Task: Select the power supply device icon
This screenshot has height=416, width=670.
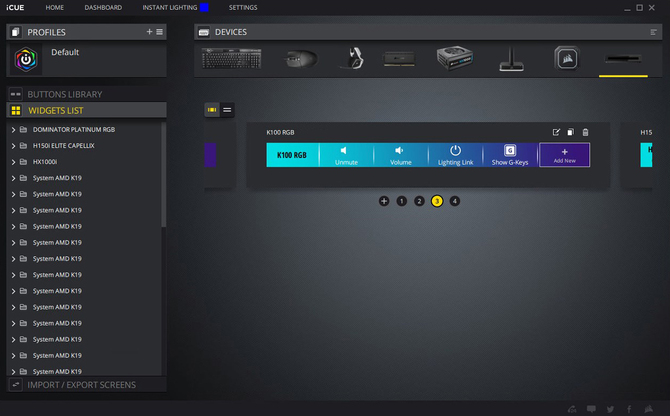Action: [x=455, y=58]
